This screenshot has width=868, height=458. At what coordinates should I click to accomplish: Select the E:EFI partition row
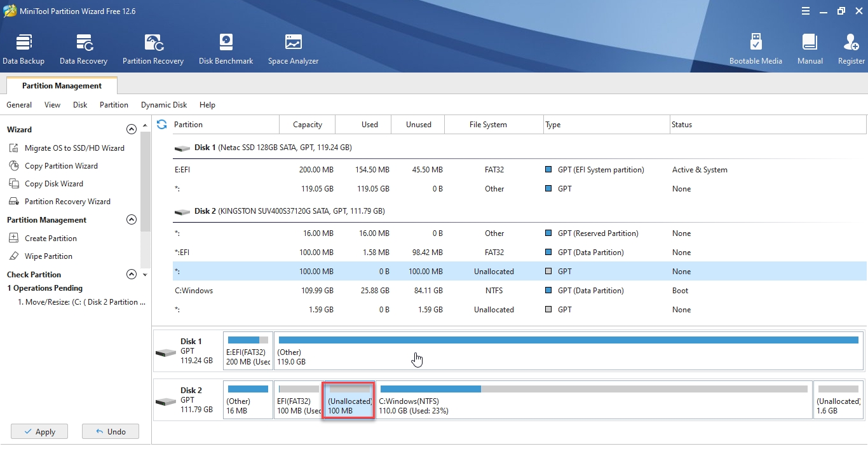pyautogui.click(x=519, y=170)
